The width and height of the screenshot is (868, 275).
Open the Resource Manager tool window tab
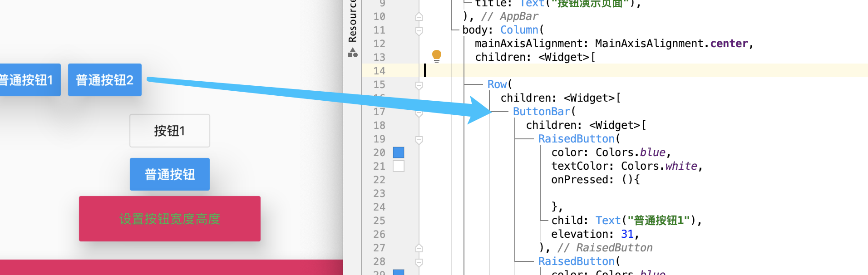pos(353,21)
